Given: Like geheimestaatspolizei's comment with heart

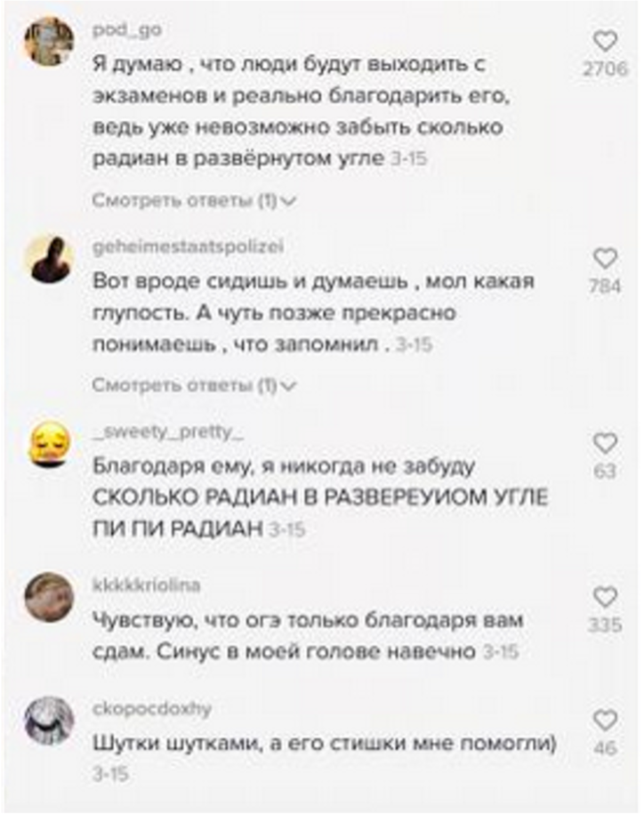Looking at the screenshot, I should [x=605, y=258].
